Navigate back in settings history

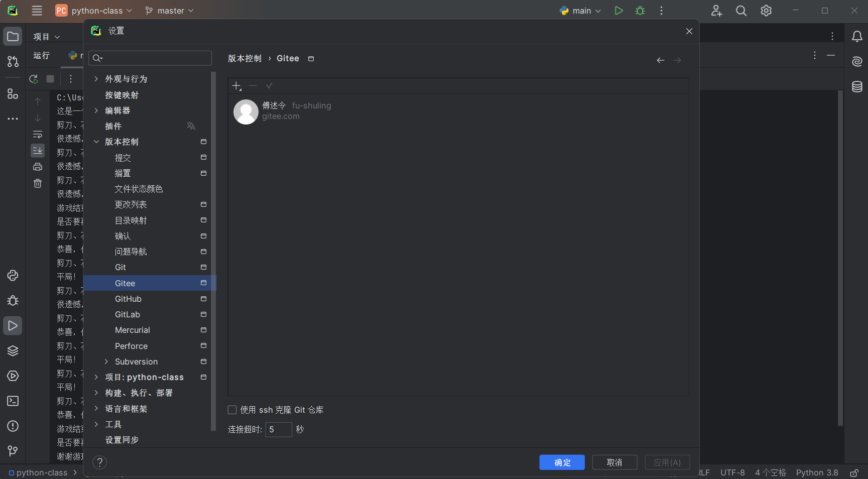(x=661, y=60)
